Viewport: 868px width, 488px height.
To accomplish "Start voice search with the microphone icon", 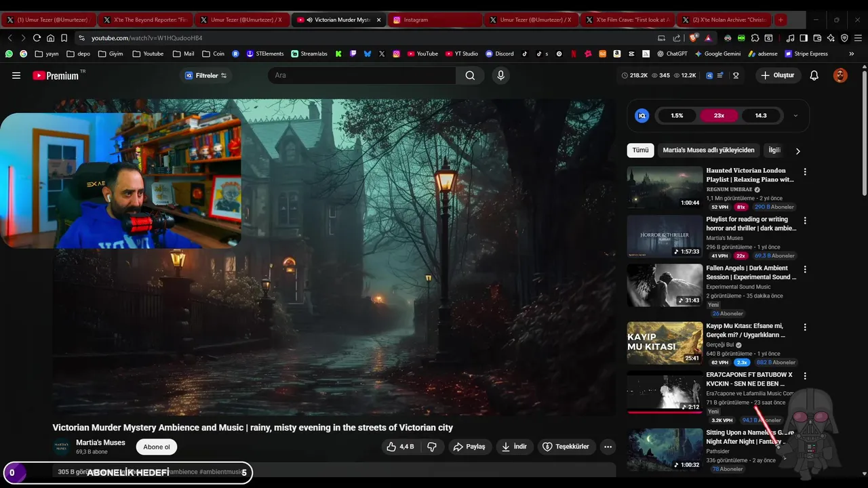I will tap(501, 75).
